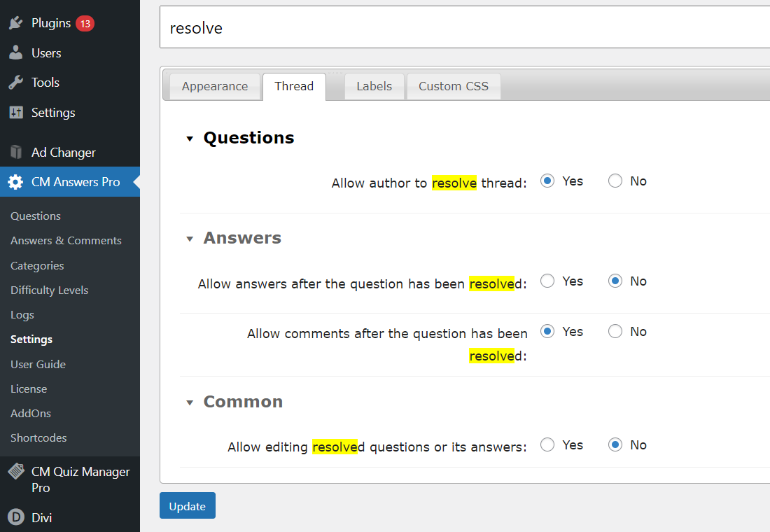Enable editing resolved questions with Yes
The width and height of the screenshot is (770, 532).
[547, 445]
